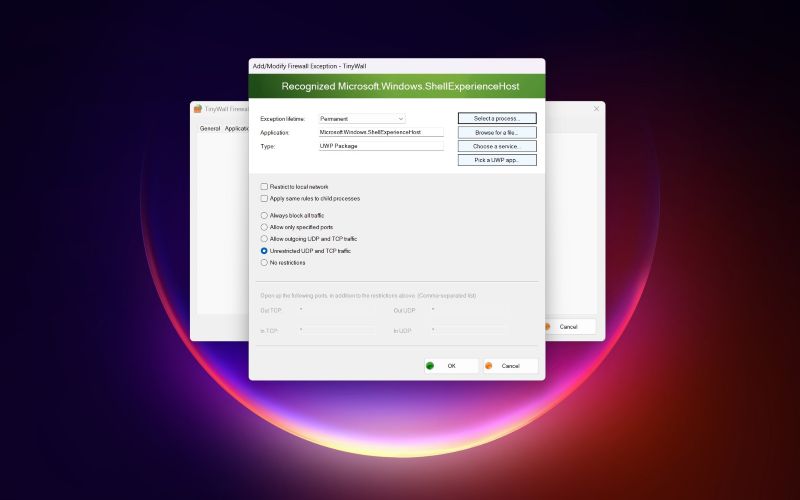The height and width of the screenshot is (500, 800).
Task: Click OK in the firewall exception dialog
Action: point(451,366)
